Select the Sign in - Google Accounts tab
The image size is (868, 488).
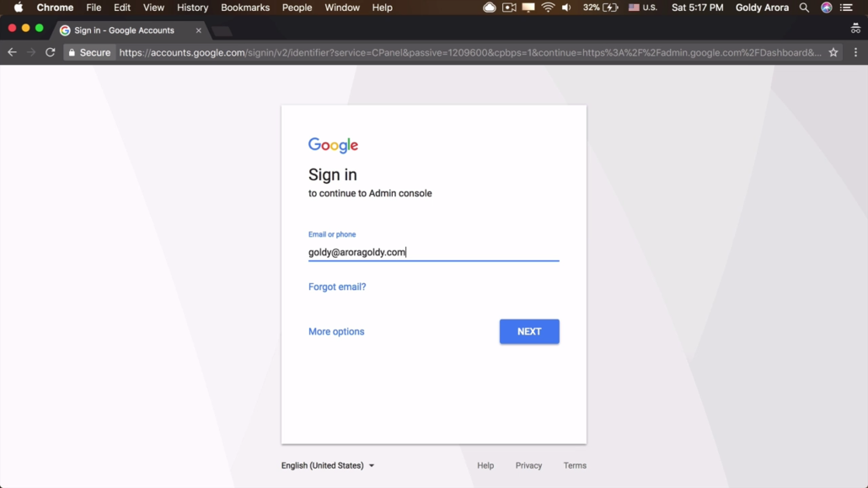point(130,30)
